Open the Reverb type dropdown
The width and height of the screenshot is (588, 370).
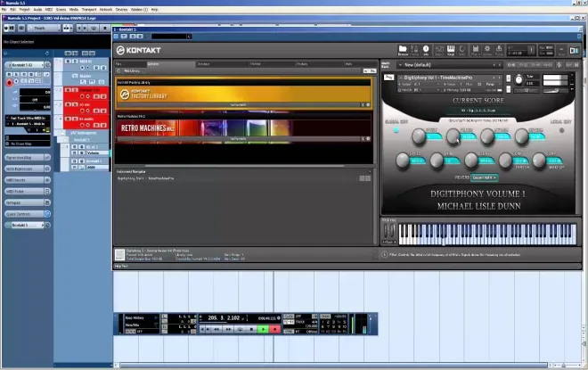[x=484, y=177]
